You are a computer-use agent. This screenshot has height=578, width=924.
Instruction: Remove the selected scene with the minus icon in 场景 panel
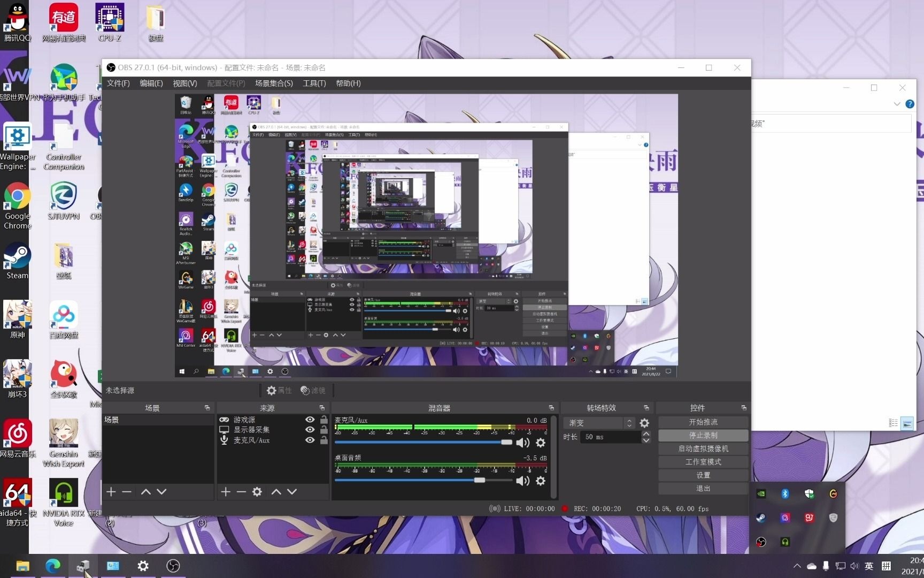tap(127, 491)
